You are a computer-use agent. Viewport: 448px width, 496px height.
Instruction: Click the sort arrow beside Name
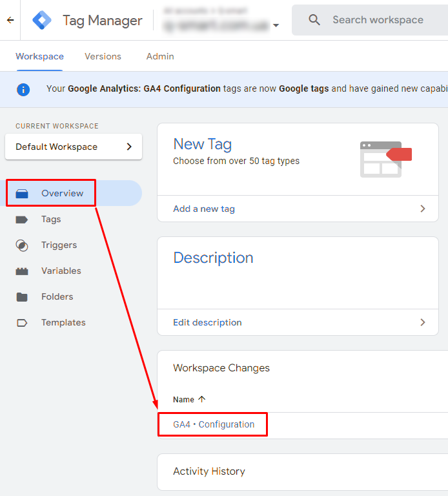coord(201,399)
